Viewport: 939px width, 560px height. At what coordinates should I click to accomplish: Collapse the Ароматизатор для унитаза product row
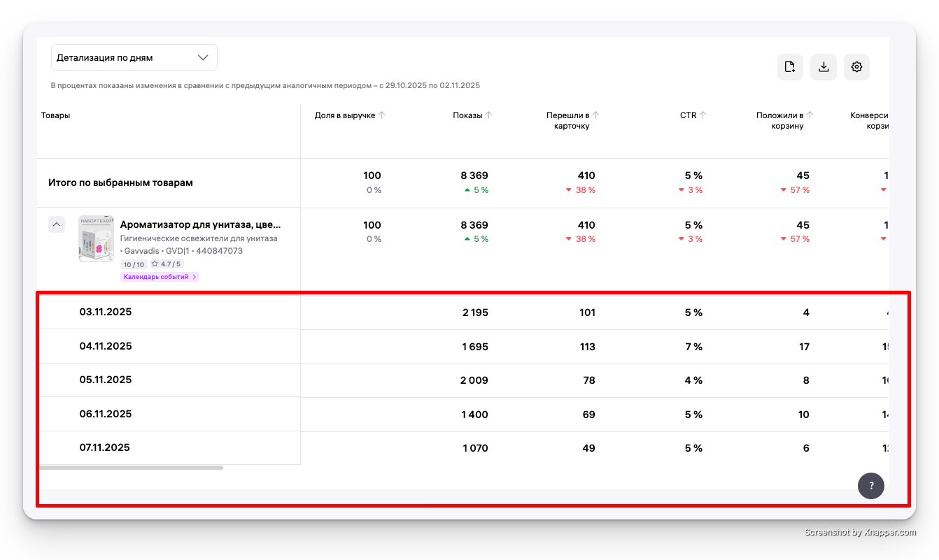(57, 224)
